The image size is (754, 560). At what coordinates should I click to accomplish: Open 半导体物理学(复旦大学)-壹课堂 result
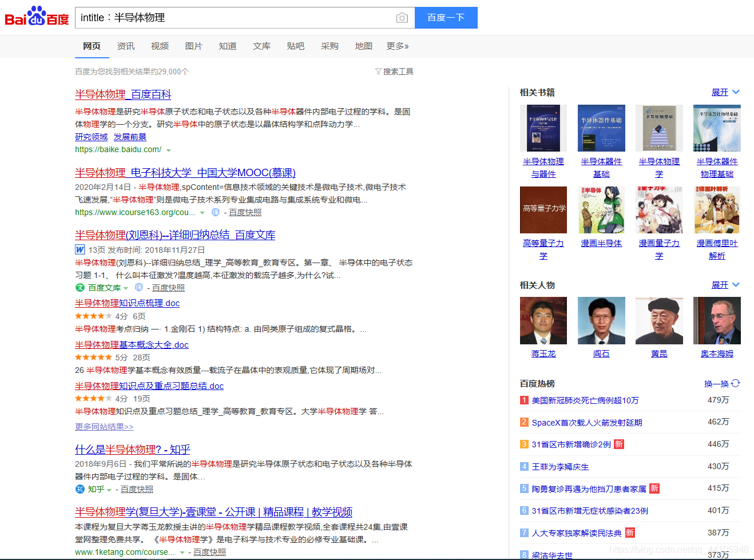coord(213,512)
